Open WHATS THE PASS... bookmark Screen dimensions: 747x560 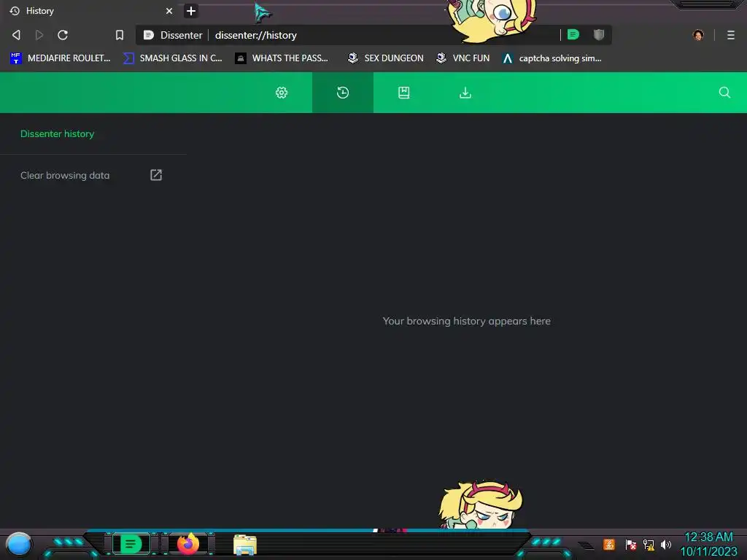pos(282,58)
